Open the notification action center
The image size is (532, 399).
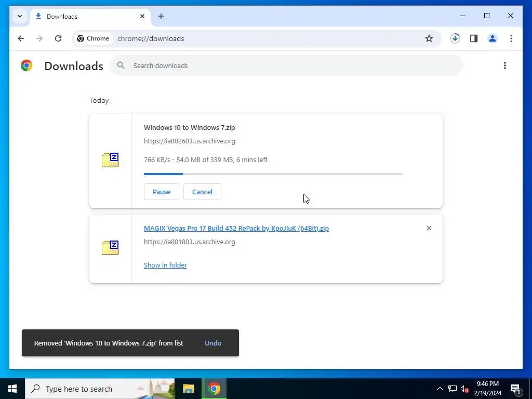[516, 389]
